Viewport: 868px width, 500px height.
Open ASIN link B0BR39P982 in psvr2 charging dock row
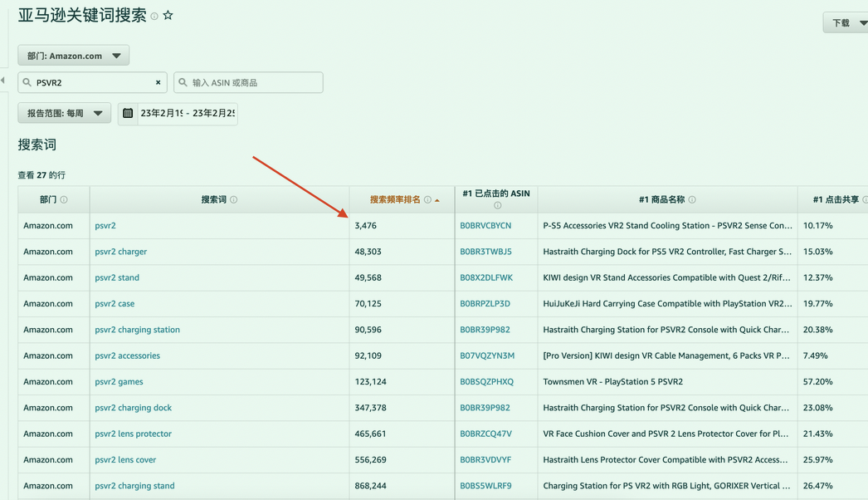point(485,408)
